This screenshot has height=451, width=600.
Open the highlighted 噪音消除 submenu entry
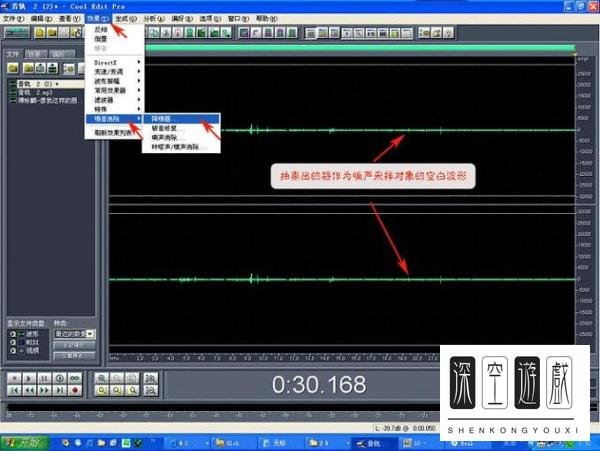(x=114, y=119)
